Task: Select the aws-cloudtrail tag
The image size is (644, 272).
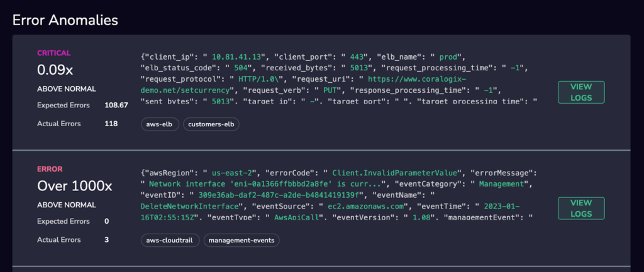Action: [x=170, y=241]
